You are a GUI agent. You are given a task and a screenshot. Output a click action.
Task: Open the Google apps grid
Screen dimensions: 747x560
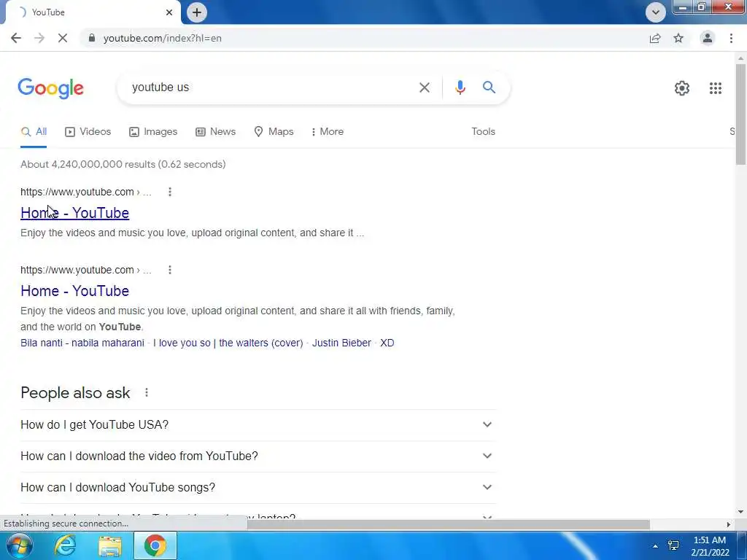click(715, 88)
